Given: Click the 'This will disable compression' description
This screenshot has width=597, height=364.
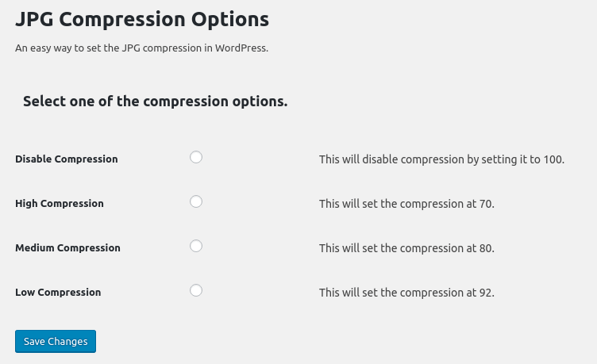Looking at the screenshot, I should (441, 159).
